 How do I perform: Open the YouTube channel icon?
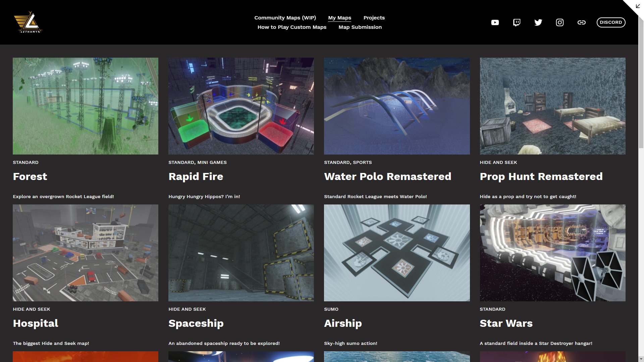click(x=495, y=22)
